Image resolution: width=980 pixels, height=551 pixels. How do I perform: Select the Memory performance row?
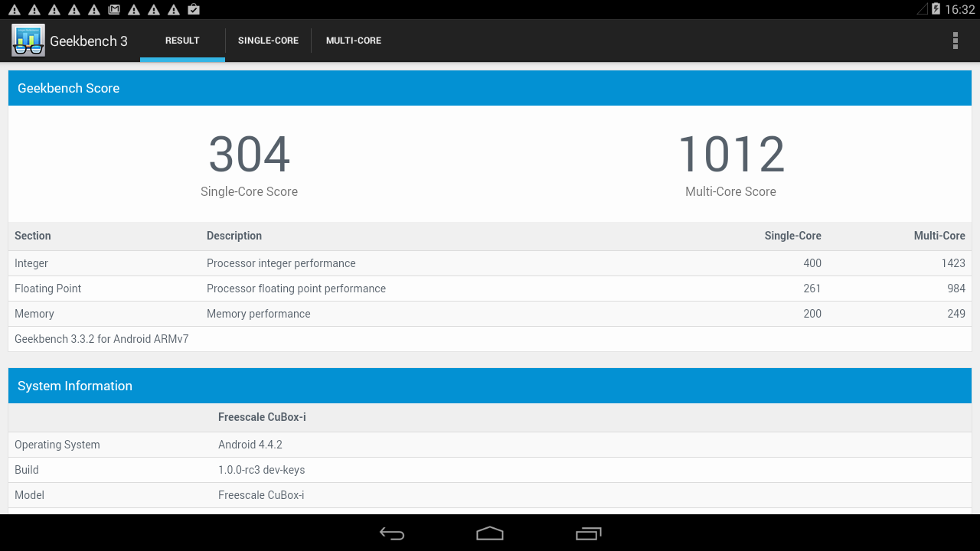pyautogui.click(x=490, y=314)
